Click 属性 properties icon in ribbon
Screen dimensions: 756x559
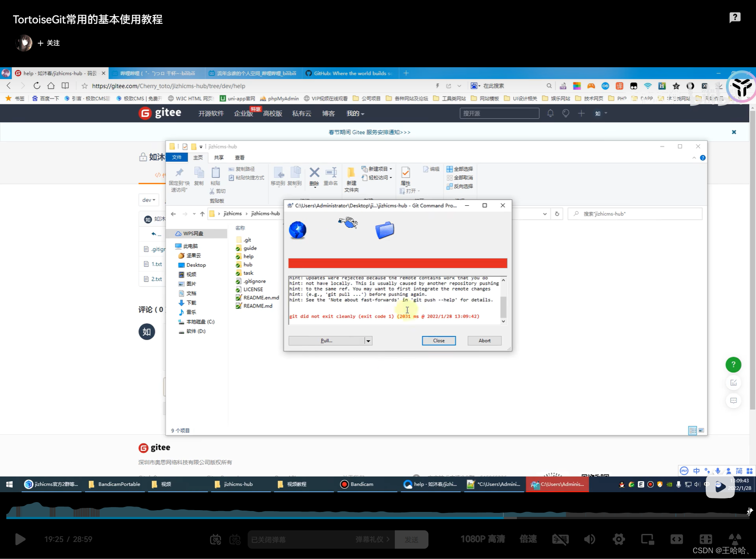pyautogui.click(x=406, y=177)
